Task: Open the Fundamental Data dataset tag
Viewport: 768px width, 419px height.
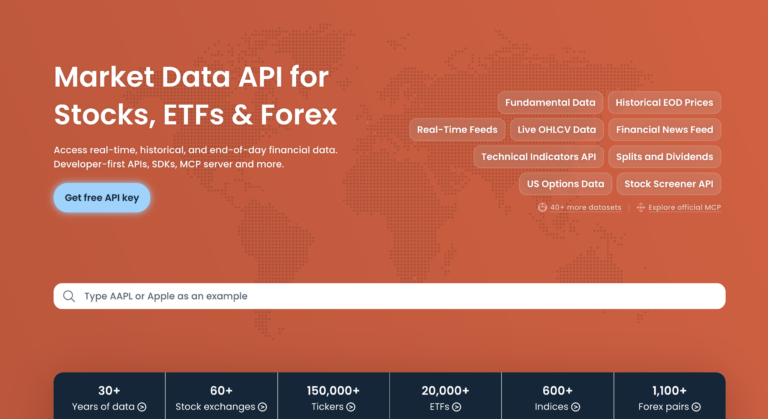Action: tap(550, 102)
